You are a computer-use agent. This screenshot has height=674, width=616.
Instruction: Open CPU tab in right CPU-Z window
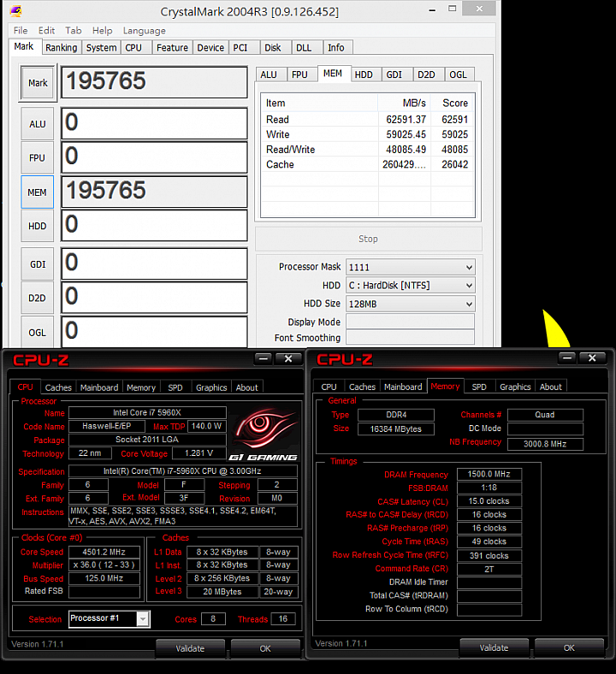[x=329, y=387]
